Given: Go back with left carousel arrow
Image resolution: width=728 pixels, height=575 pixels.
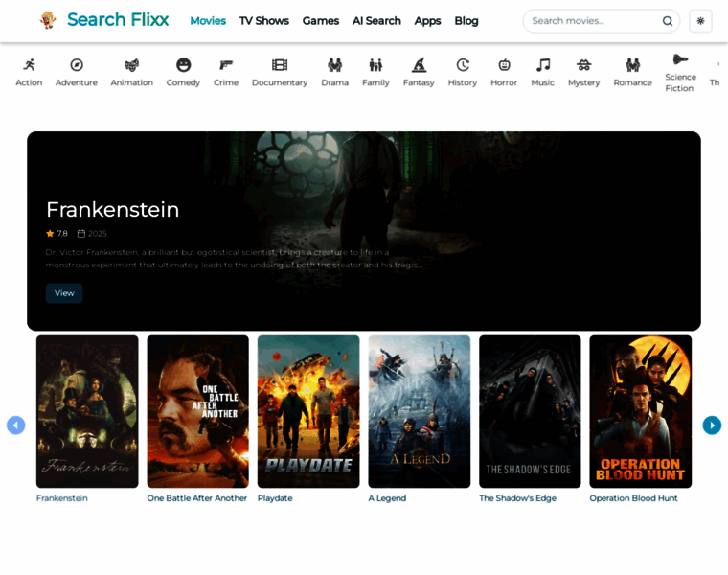Looking at the screenshot, I should 15,425.
